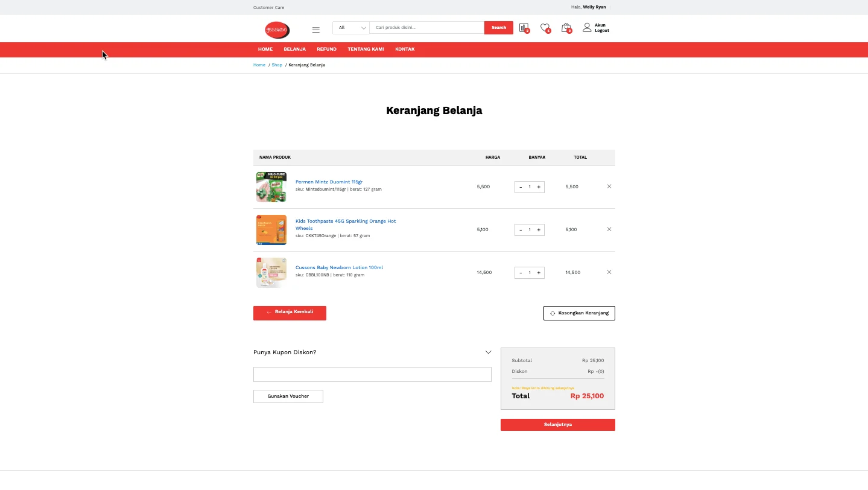
Task: Click the Gessindo store logo
Action: click(277, 30)
